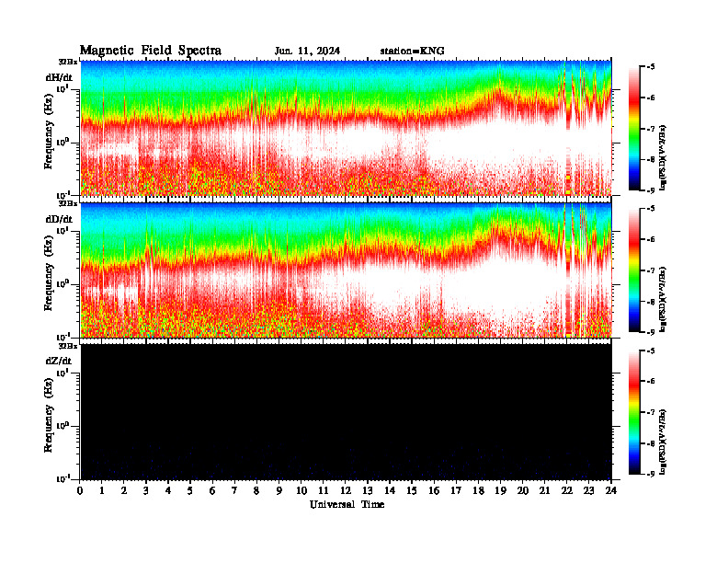Image resolution: width=728 pixels, height=563 pixels.
Task: Click hour 12 tick label on time axis
Action: click(346, 491)
